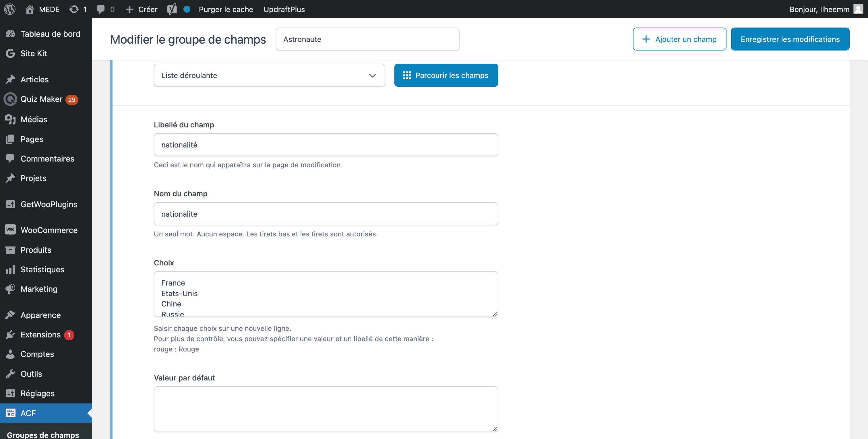
Task: Open the Statistiques menu link
Action: click(x=42, y=269)
